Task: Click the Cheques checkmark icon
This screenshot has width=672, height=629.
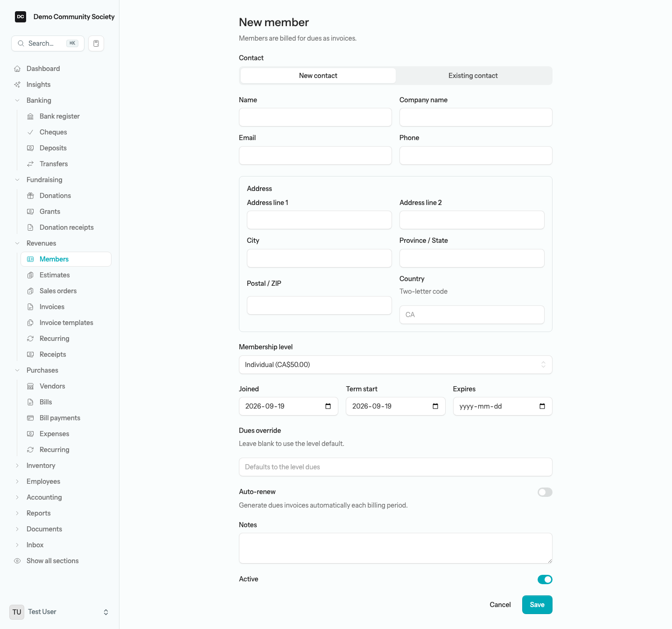Action: 30,132
